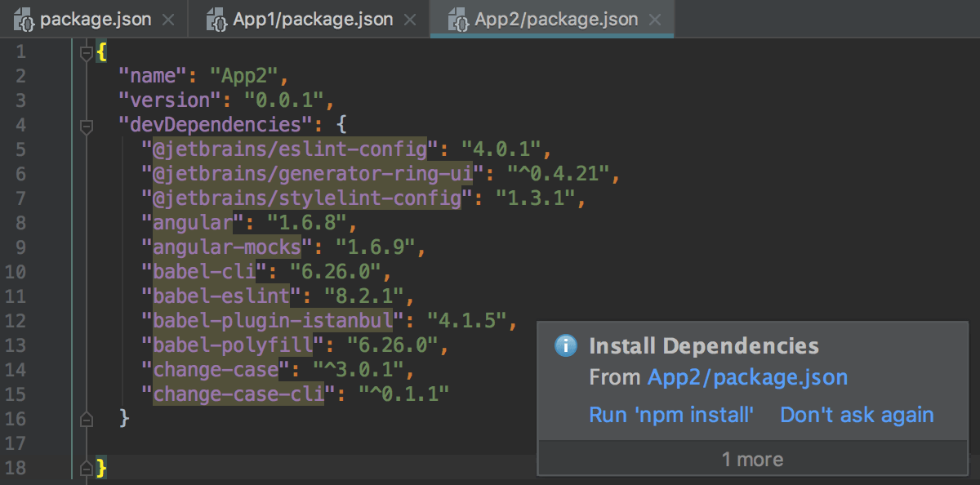Click Don't ask again in the notification
The image size is (980, 485).
pyautogui.click(x=856, y=415)
